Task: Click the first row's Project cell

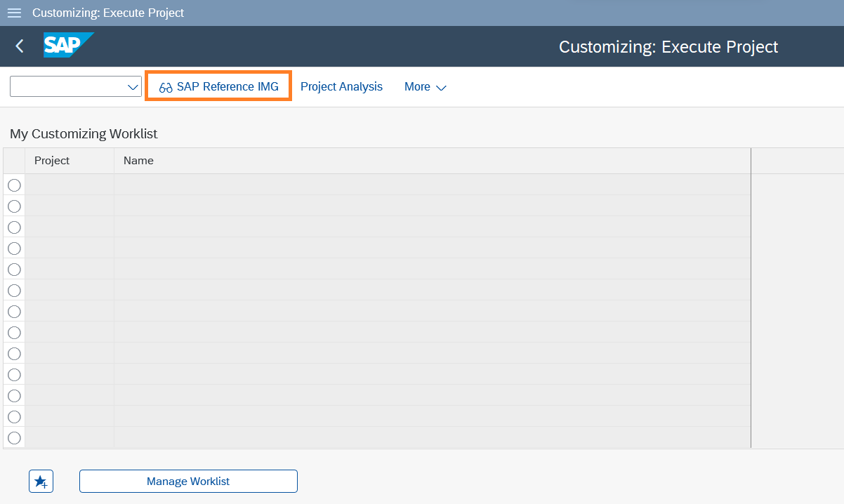Action: (69, 185)
